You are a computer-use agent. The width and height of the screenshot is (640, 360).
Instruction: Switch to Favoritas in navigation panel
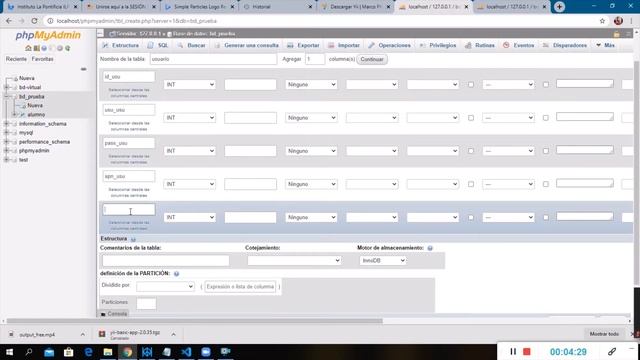(x=42, y=59)
